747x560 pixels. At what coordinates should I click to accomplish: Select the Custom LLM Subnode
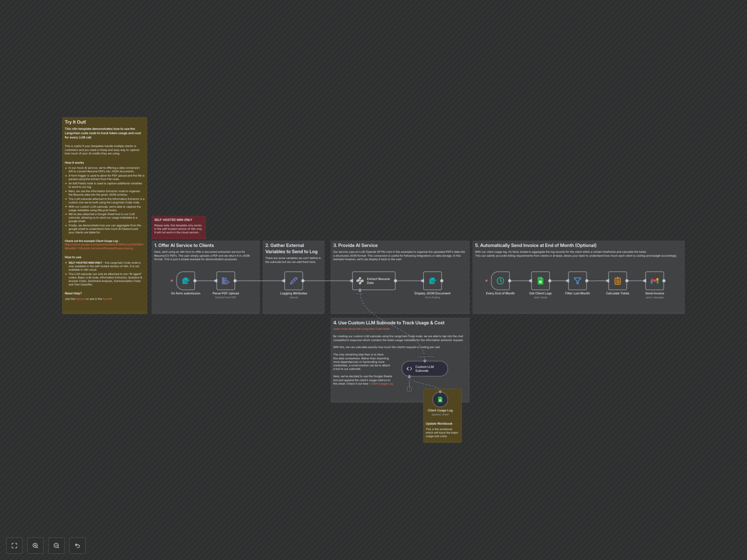pyautogui.click(x=424, y=369)
